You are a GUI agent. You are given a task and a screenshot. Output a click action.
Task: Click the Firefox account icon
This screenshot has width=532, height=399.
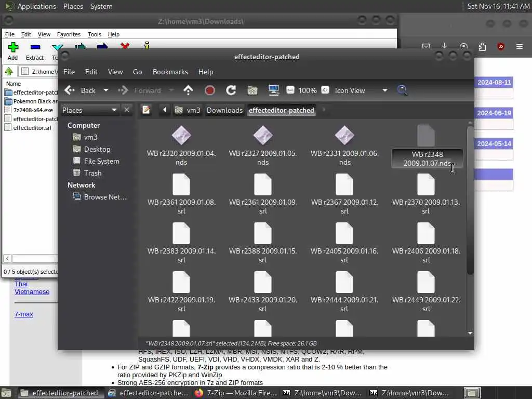[x=463, y=46]
